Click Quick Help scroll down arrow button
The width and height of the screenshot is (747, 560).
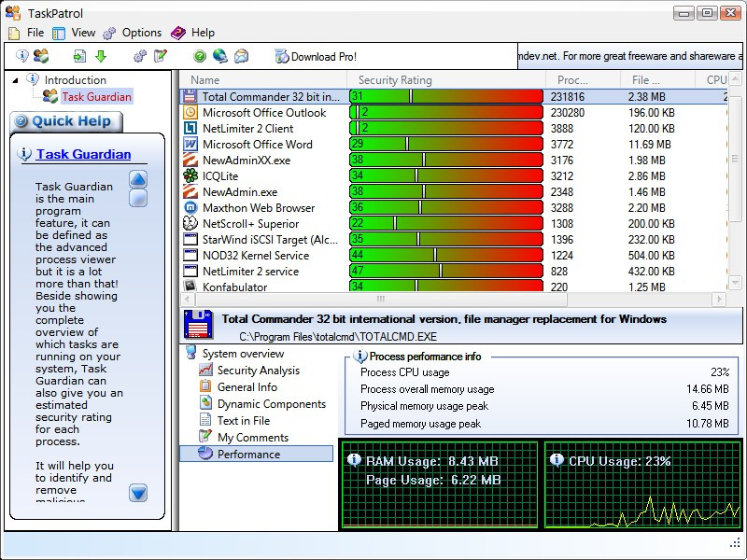tap(138, 493)
